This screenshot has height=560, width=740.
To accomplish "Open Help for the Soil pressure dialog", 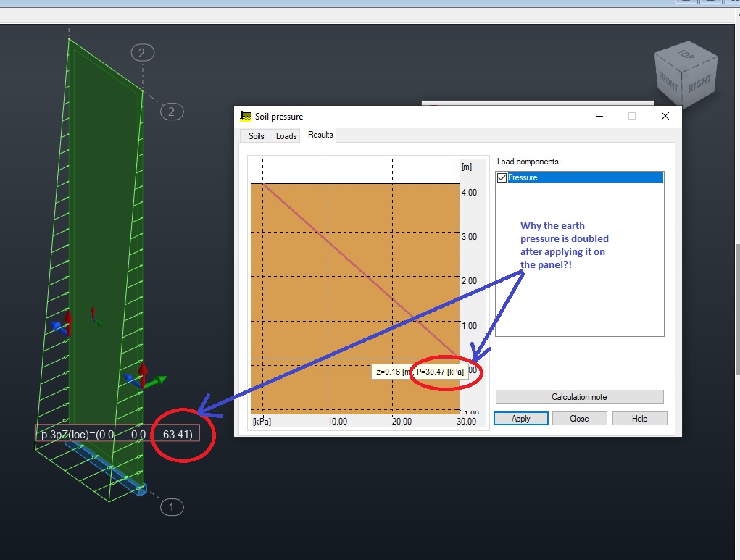I will click(639, 418).
